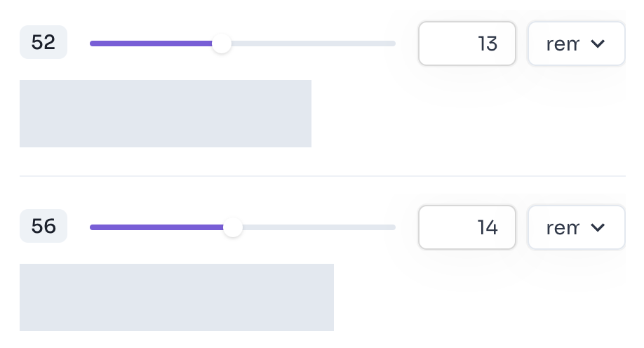This screenshot has width=644, height=348.
Task: Open the rem unit dropdown beside value 13
Action: pos(576,43)
